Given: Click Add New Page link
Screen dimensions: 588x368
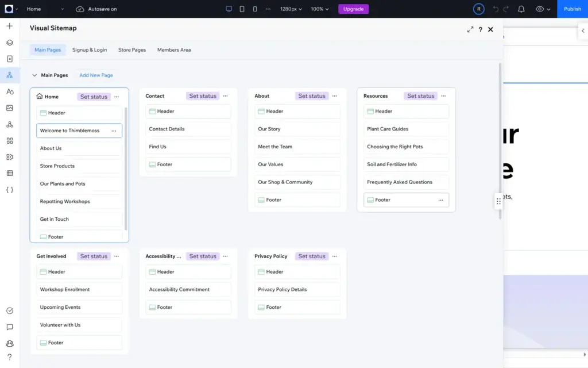Looking at the screenshot, I should (x=96, y=75).
